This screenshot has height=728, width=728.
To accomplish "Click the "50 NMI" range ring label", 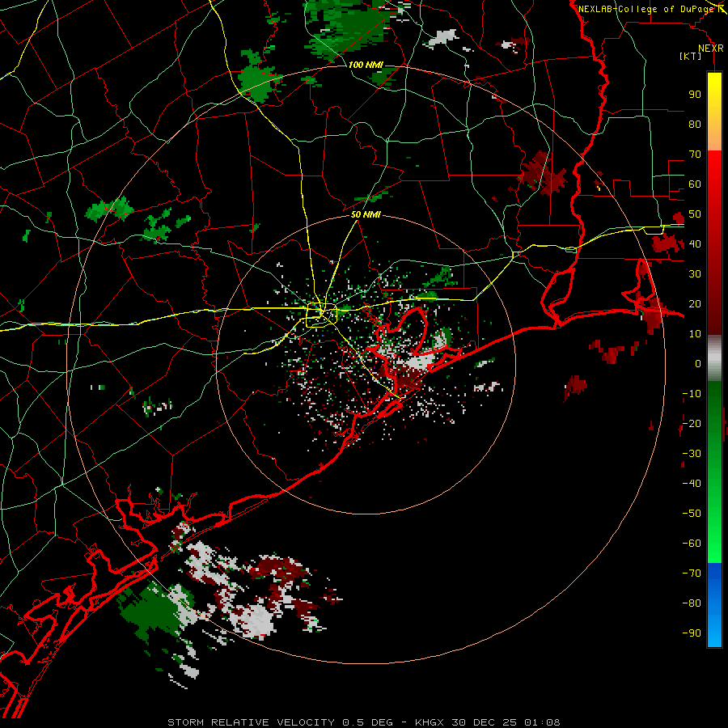I will click(x=366, y=214).
